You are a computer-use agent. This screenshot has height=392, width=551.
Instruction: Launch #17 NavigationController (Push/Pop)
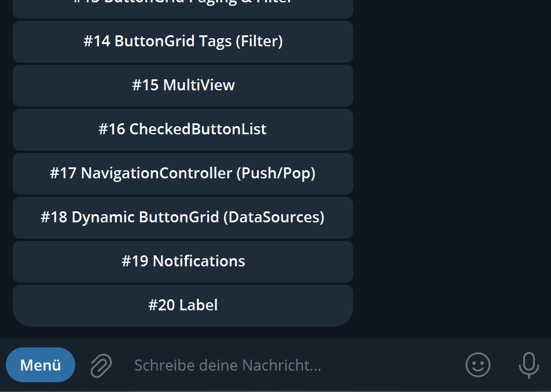point(183,174)
